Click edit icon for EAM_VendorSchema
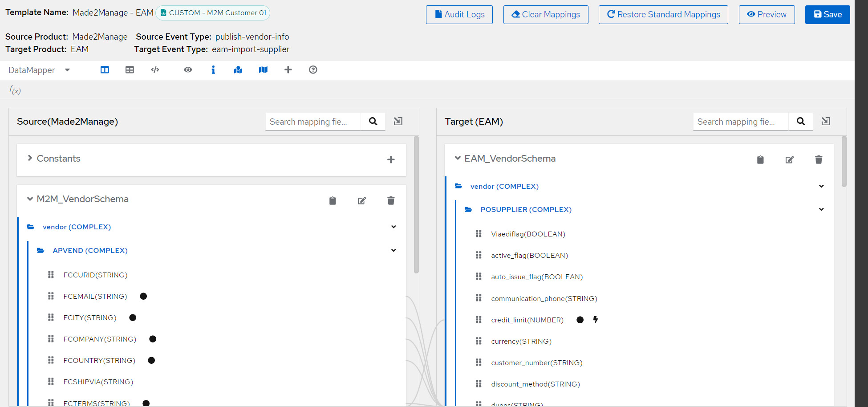 (x=789, y=160)
